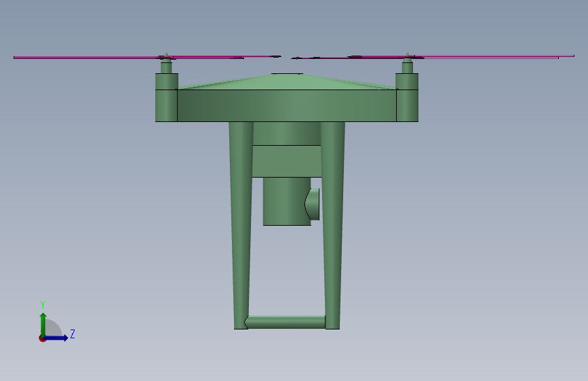Click the red X axis origin dot
Viewport: 588px width, 381px height.
[42, 338]
